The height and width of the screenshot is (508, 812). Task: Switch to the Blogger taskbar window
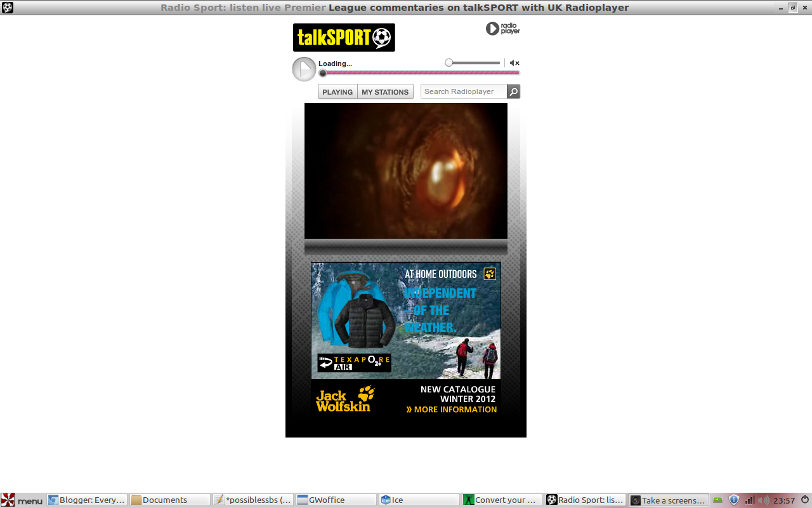[87, 500]
